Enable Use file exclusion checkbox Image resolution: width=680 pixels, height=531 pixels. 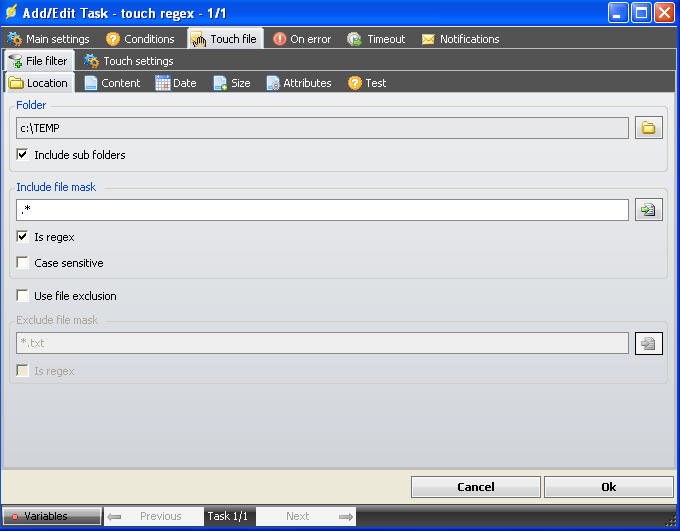point(23,296)
